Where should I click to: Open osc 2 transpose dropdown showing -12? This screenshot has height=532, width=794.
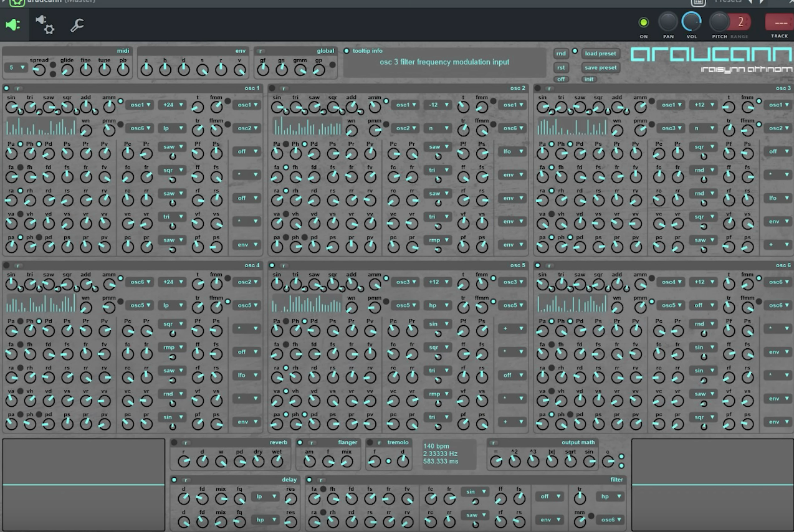coord(438,105)
